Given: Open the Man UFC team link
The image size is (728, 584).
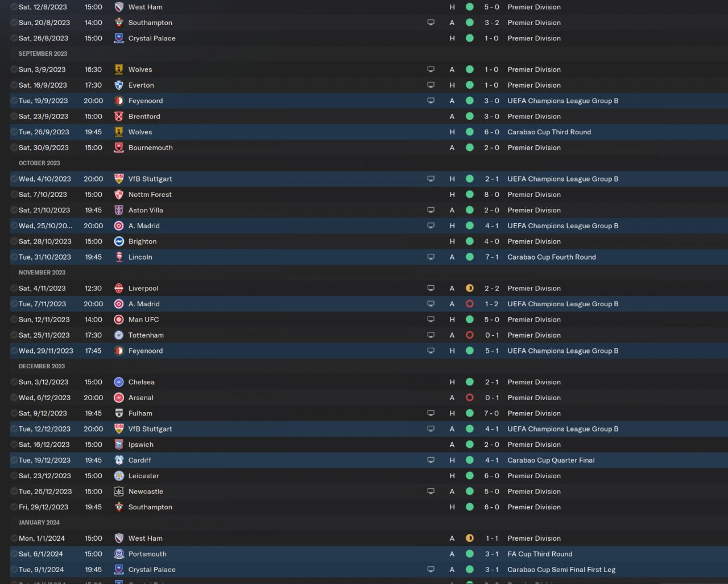Looking at the screenshot, I should click(143, 320).
